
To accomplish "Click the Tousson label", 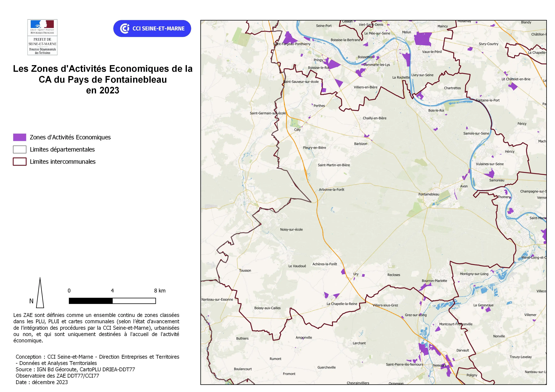I will pos(245,270).
